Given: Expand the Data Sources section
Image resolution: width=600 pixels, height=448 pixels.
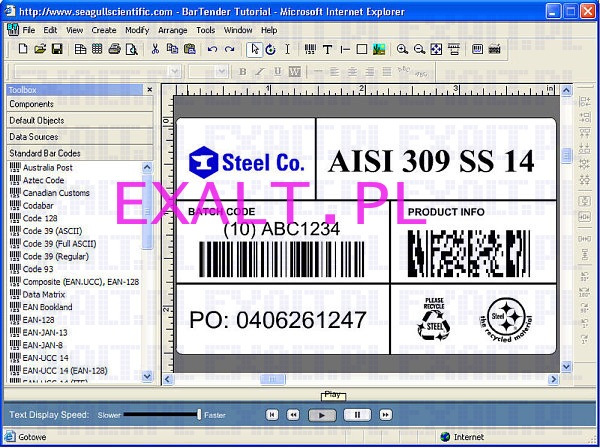Looking at the screenshot, I should [80, 137].
